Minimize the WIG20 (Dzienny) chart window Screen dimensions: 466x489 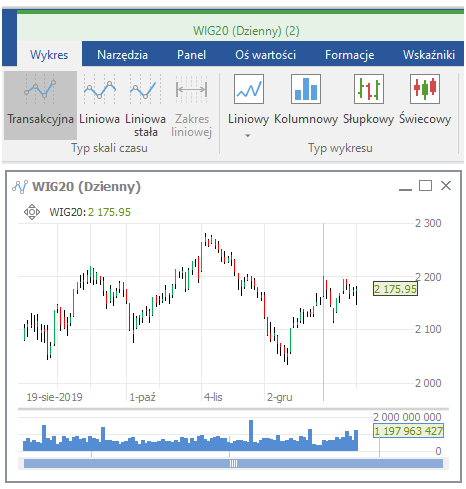click(405, 189)
